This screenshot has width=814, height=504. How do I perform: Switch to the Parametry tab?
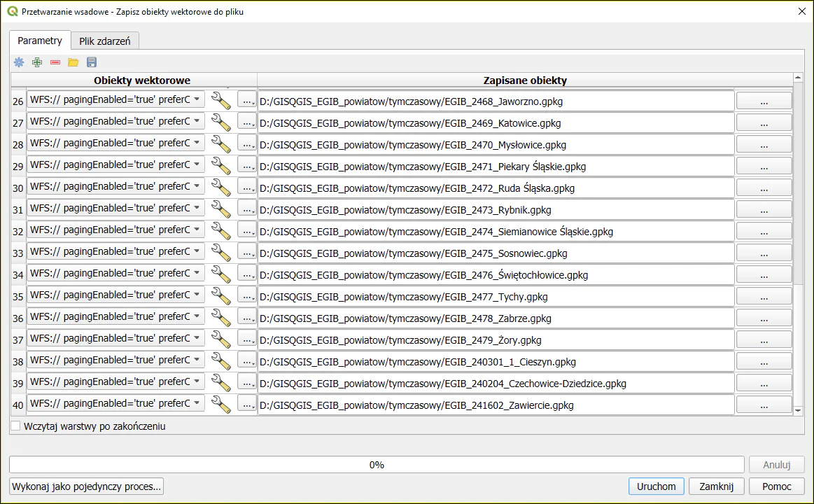point(40,41)
